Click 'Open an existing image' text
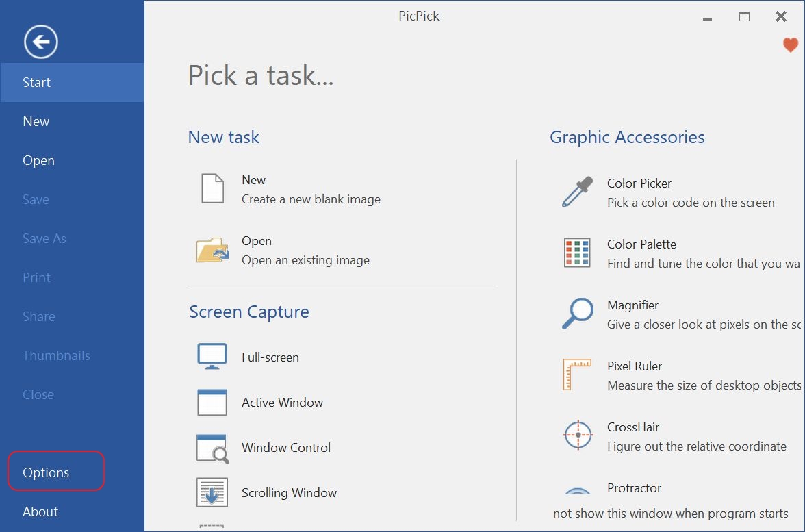The width and height of the screenshot is (805, 532). click(305, 260)
